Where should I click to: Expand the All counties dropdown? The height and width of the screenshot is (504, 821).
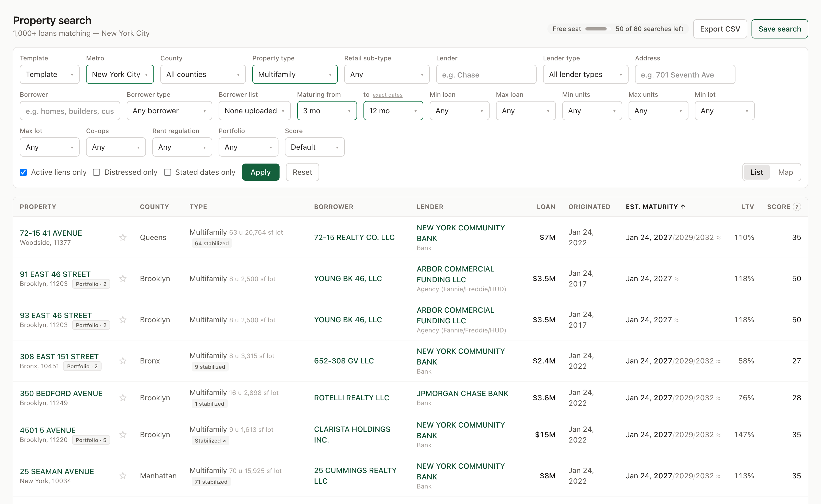pos(203,74)
